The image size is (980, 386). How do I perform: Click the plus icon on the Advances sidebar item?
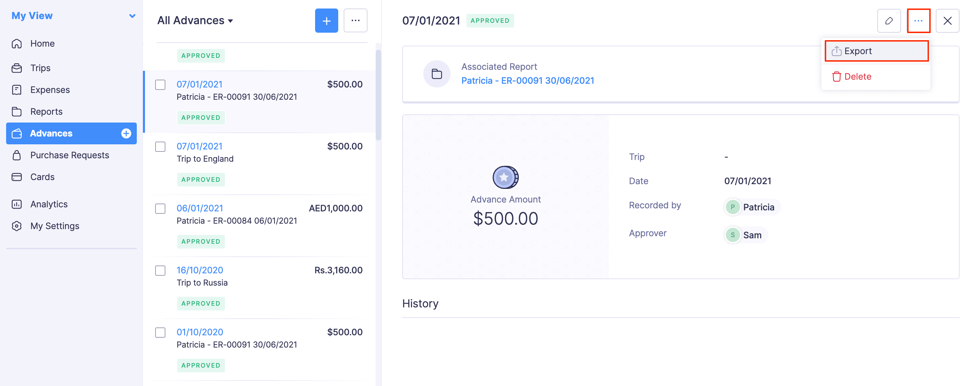point(126,133)
